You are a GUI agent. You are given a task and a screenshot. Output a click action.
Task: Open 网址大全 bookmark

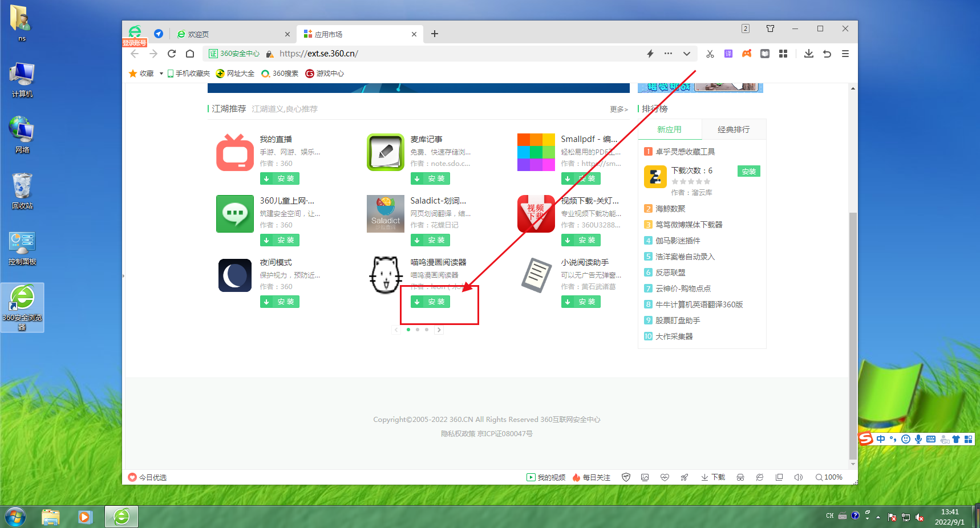click(235, 74)
